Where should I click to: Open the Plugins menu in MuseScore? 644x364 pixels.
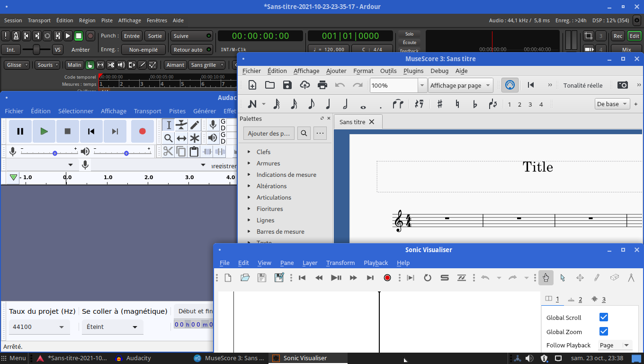(x=413, y=71)
